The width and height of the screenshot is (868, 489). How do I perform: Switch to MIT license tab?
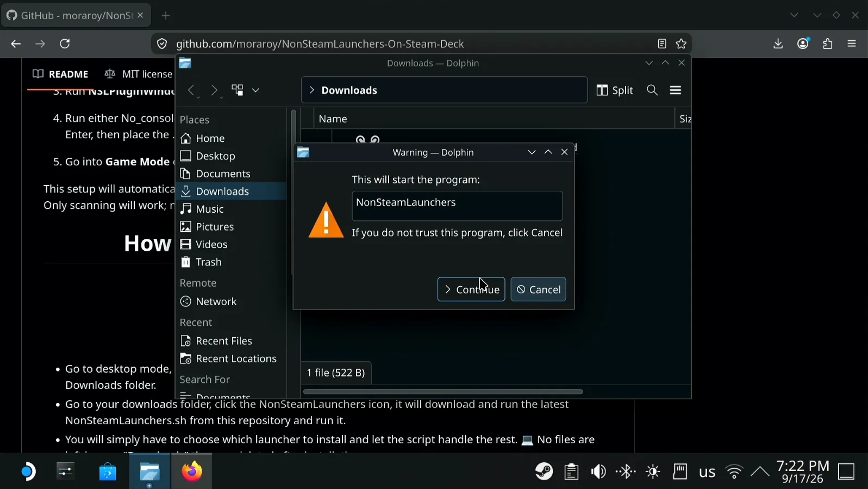[138, 74]
